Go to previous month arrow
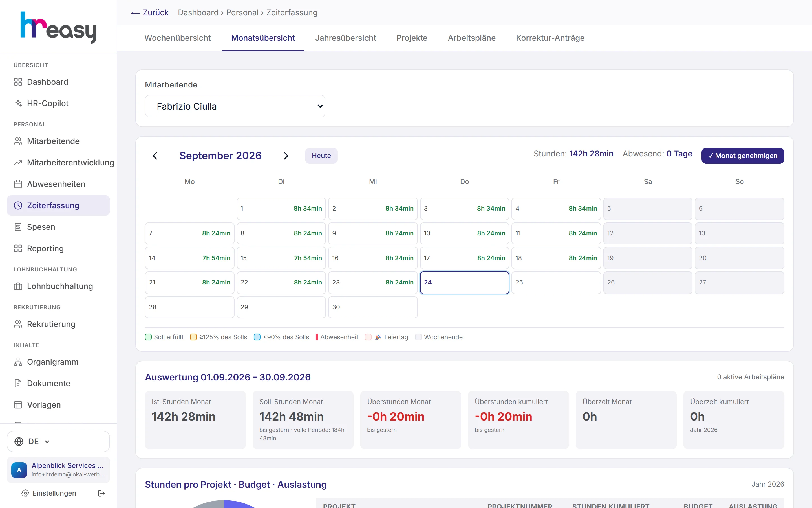Screen dimensions: 812x508 click(x=155, y=156)
